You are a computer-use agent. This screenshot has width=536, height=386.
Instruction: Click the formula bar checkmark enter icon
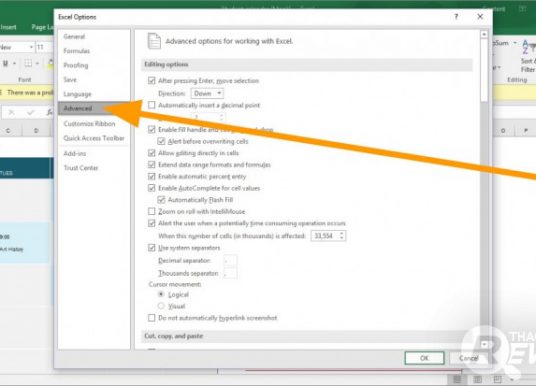[x=31, y=112]
